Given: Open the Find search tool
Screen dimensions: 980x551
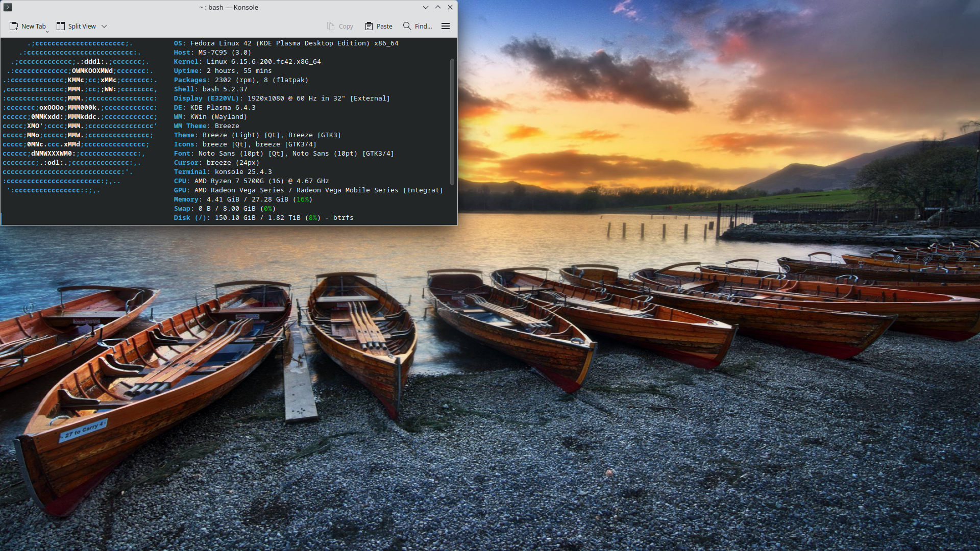Looking at the screenshot, I should 418,26.
